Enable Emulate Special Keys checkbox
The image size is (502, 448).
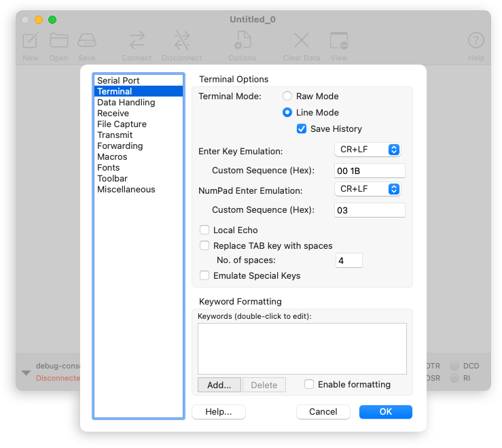point(204,276)
